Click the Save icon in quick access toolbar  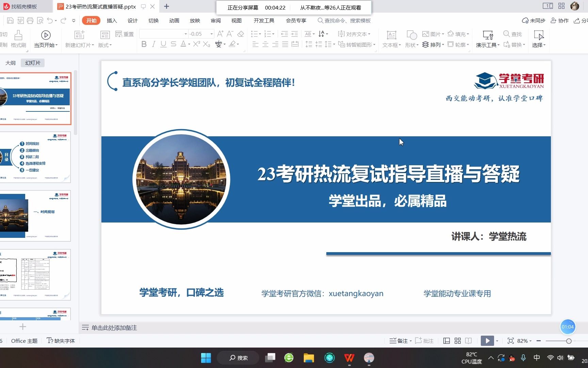(10, 21)
